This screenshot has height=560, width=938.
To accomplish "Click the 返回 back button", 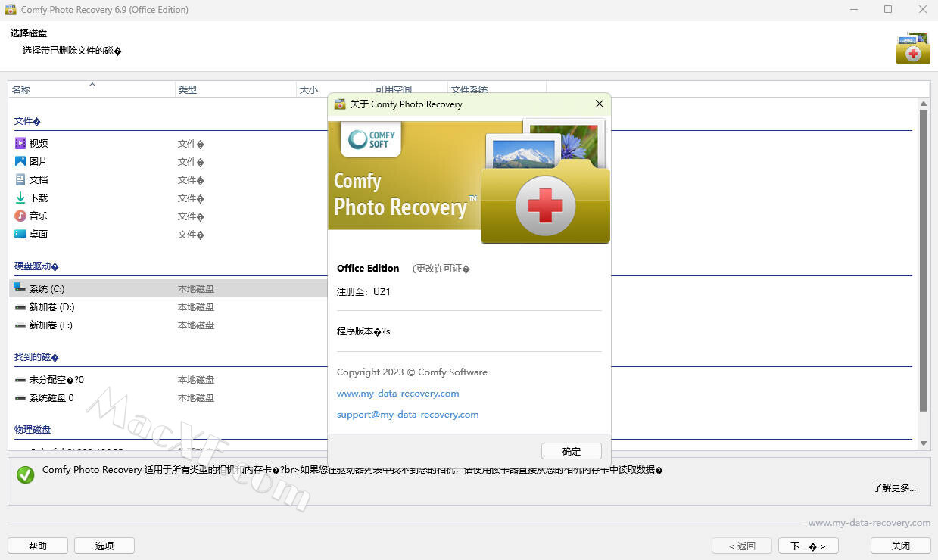I will (x=742, y=546).
